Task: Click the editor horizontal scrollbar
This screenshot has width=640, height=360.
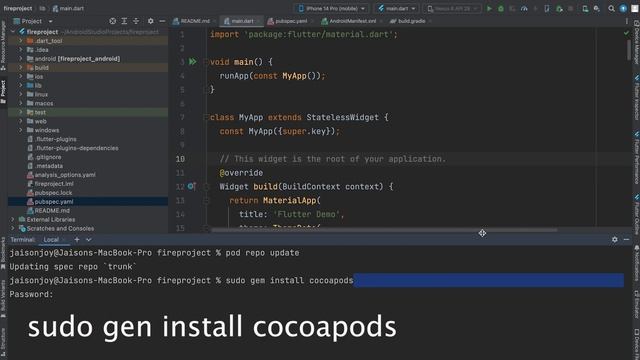Action: point(384,230)
